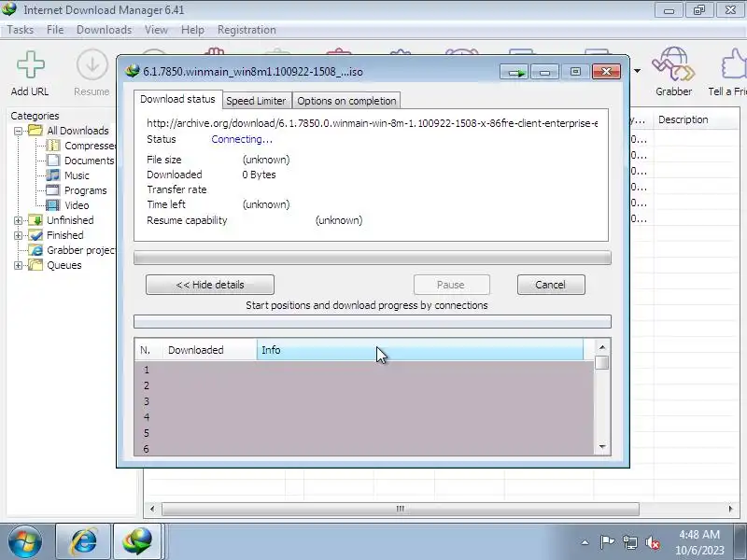Click the horizontal scrollbar right arrow
The width and height of the screenshot is (747, 560).
point(731,509)
